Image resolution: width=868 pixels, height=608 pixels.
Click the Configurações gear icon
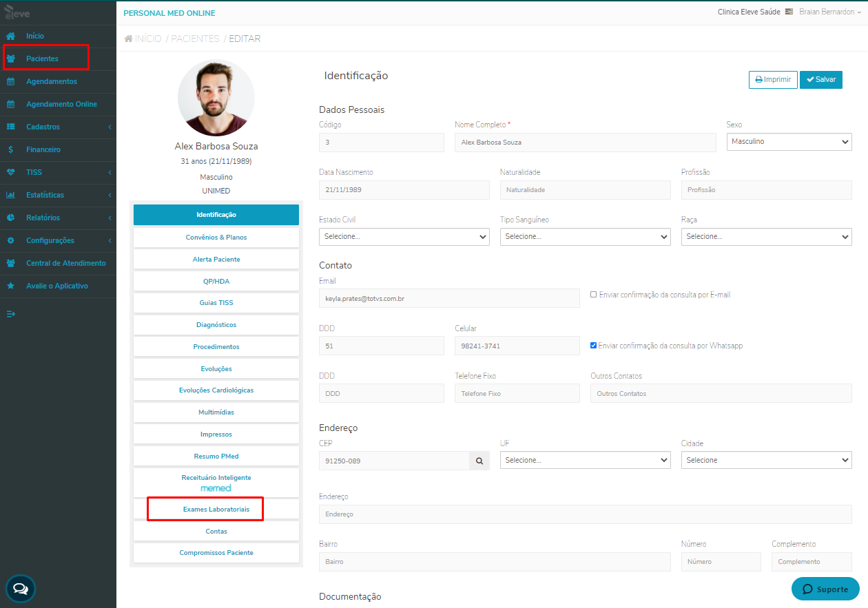[11, 240]
